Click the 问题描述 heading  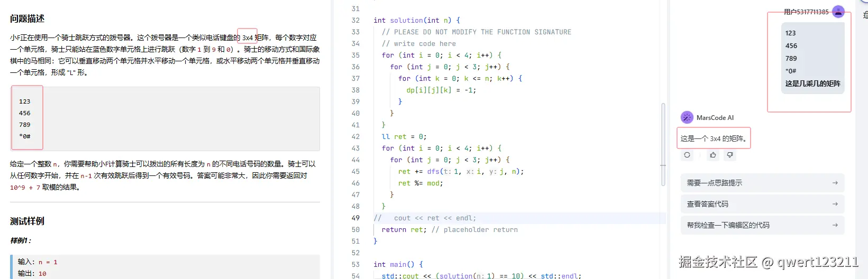(x=27, y=18)
